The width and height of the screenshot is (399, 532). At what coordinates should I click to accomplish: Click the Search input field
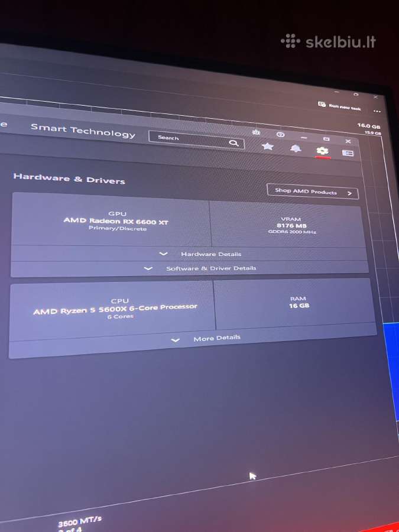[x=196, y=140]
